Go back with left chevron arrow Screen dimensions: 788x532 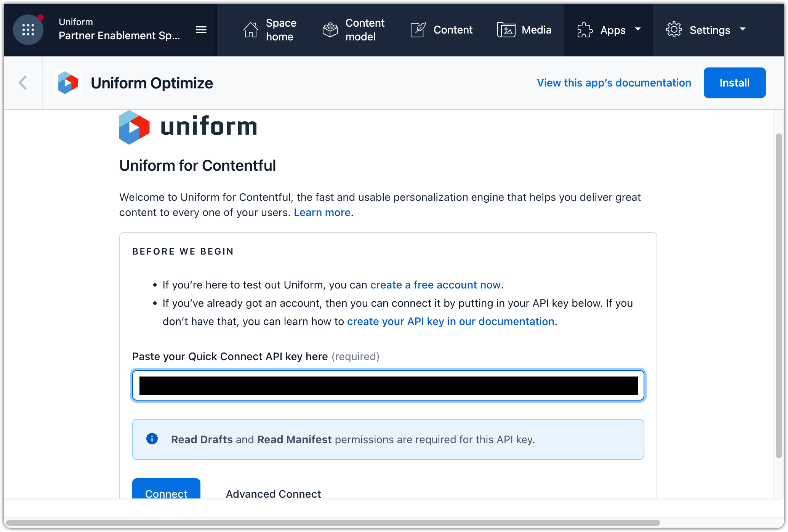(x=23, y=83)
